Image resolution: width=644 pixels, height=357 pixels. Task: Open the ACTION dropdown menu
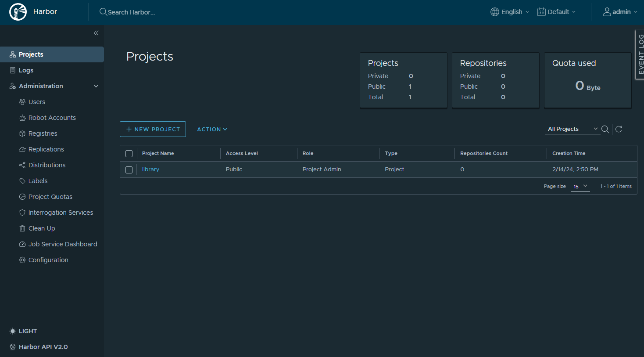(212, 129)
